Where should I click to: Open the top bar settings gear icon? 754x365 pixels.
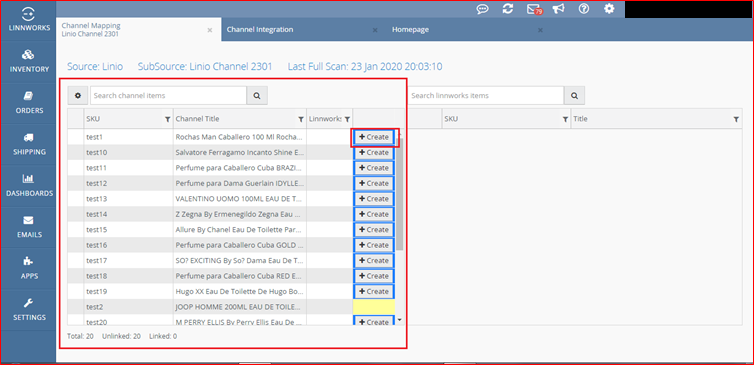[x=609, y=9]
